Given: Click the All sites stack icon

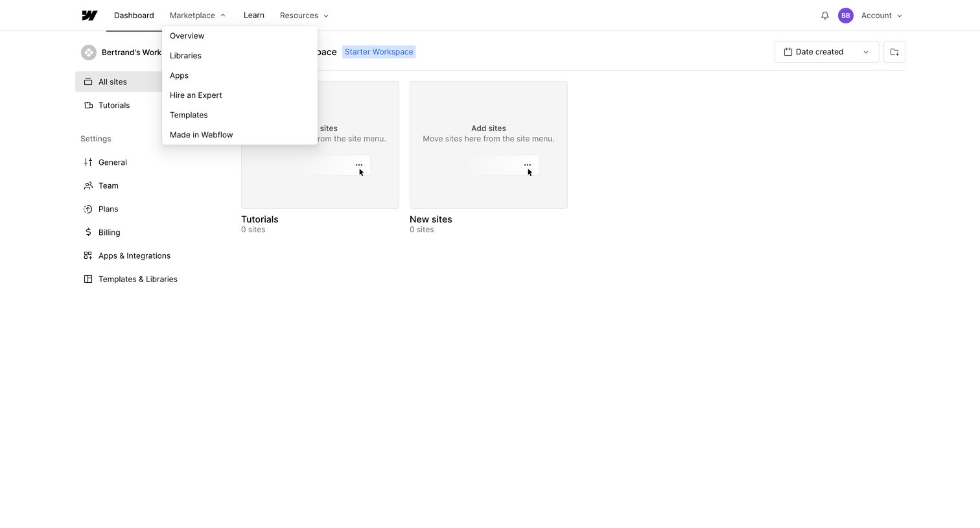Looking at the screenshot, I should (88, 82).
